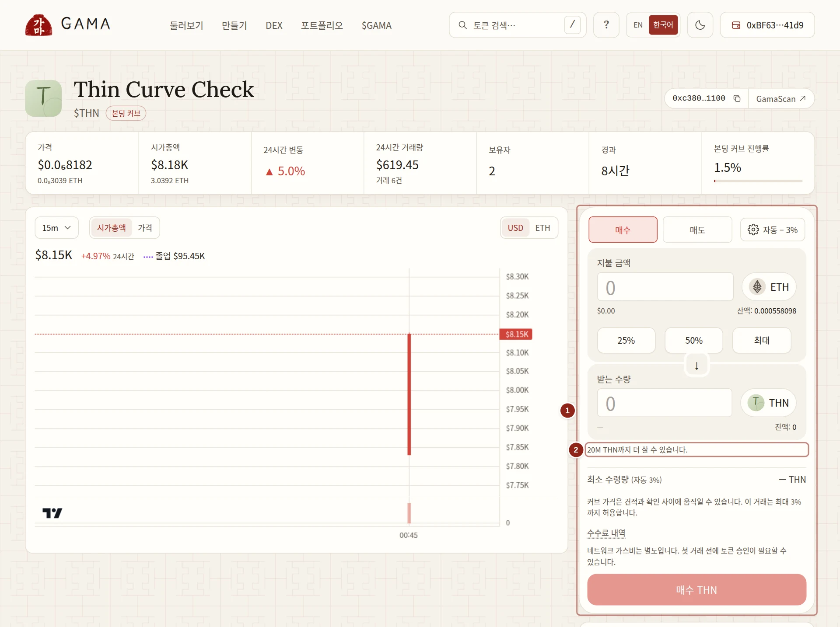
Task: Click the swap direction down arrow
Action: coord(696,366)
